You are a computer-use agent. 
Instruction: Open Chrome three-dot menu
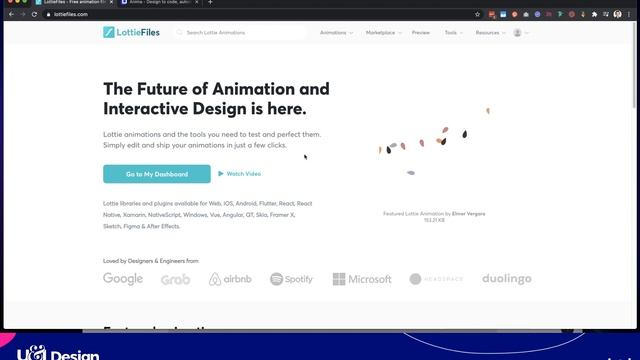point(629,14)
